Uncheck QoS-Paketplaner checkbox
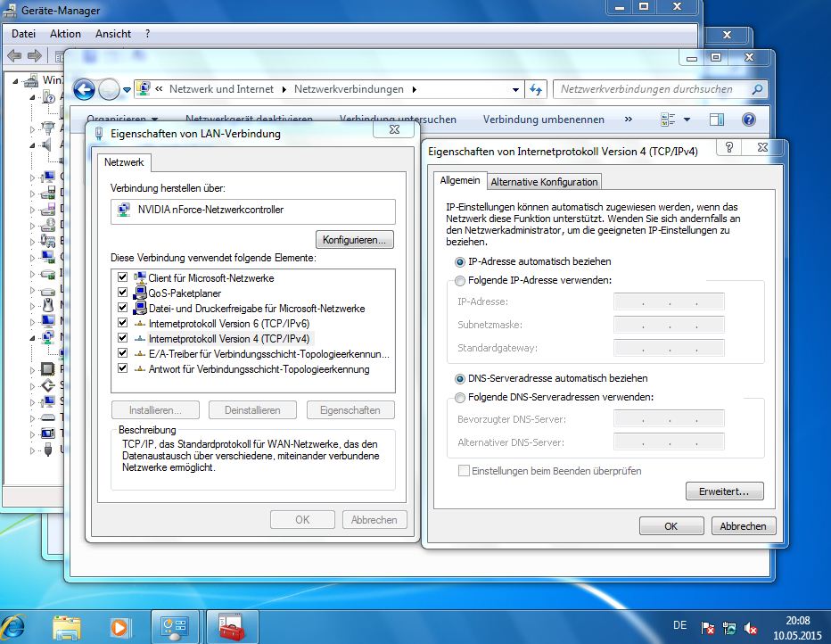The image size is (831, 644). pyautogui.click(x=123, y=293)
